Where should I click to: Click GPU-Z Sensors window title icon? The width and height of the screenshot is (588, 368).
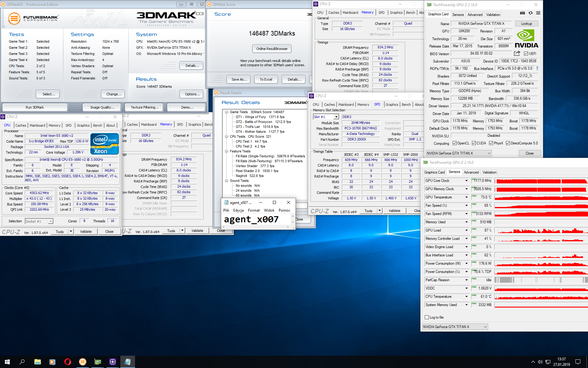pos(425,163)
